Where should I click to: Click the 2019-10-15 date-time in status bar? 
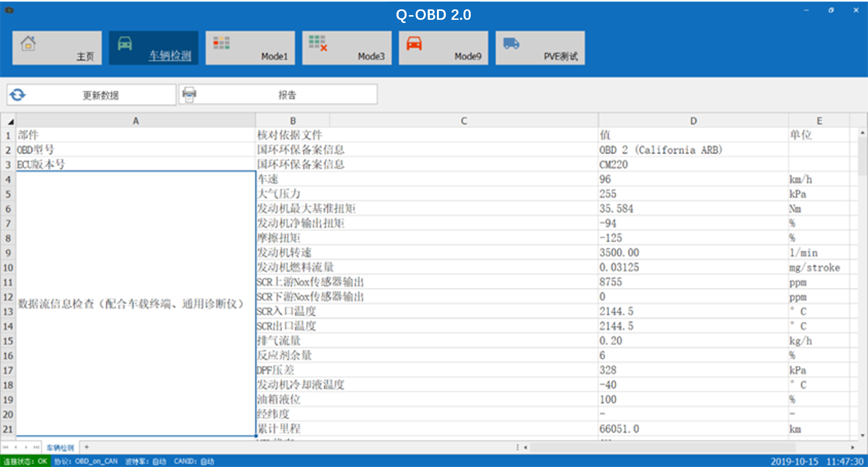coord(817,461)
